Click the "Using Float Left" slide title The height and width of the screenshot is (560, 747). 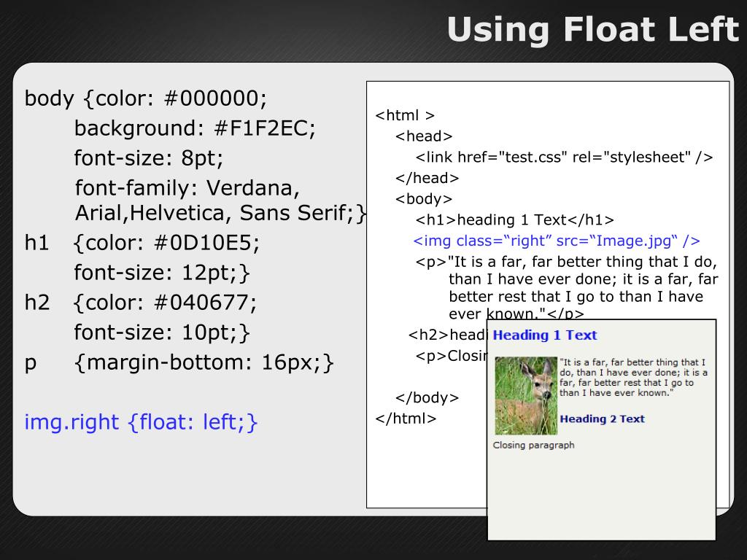592,31
